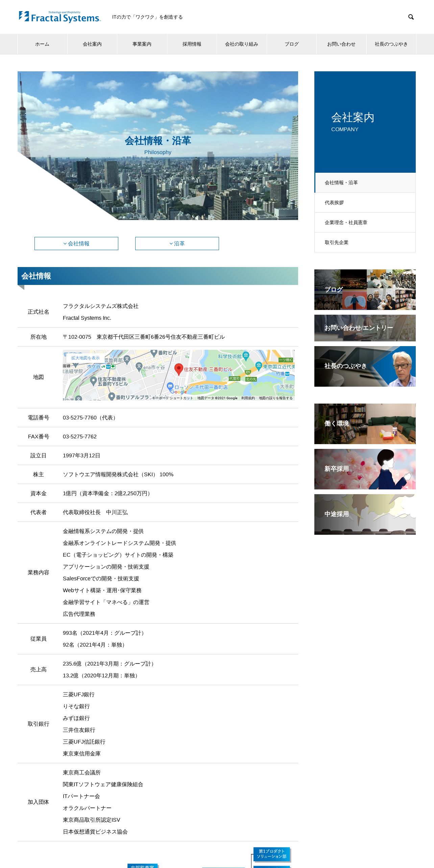The width and height of the screenshot is (434, 868).
Task: Click the 住友不動産 三番町ビル map label
Action: [x=208, y=369]
